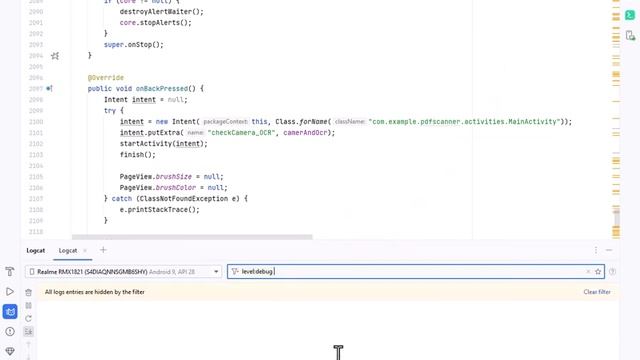Clear the Logcat filter text with X
Viewport: 640px width, 360px height.
[x=588, y=271]
